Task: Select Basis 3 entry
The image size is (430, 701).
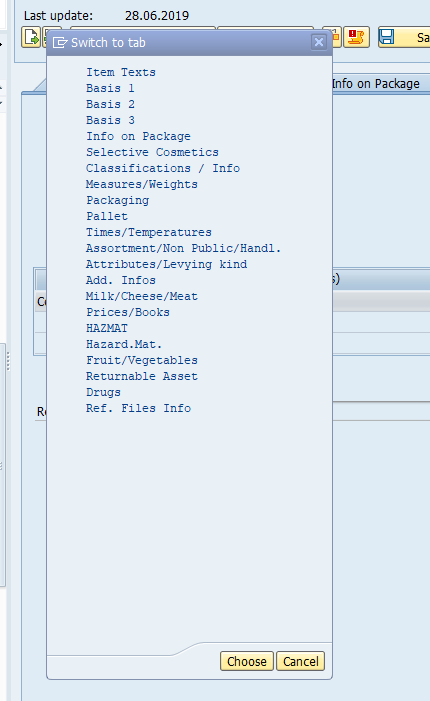Action: point(110,120)
